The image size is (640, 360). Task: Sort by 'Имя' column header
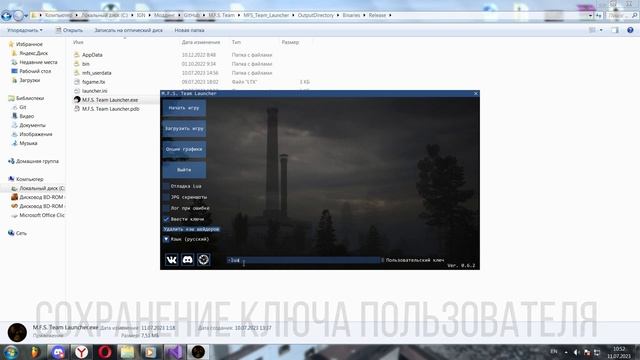pos(78,42)
